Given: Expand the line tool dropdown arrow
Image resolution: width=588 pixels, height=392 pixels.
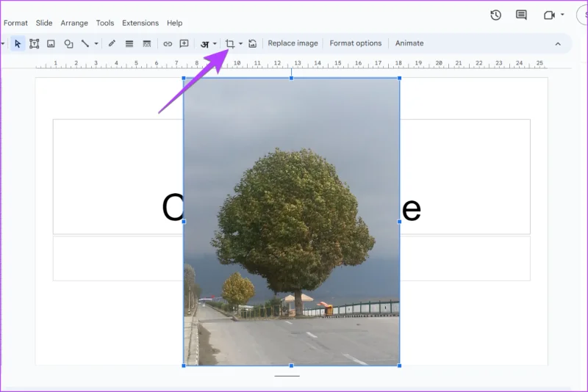Looking at the screenshot, I should (x=96, y=44).
